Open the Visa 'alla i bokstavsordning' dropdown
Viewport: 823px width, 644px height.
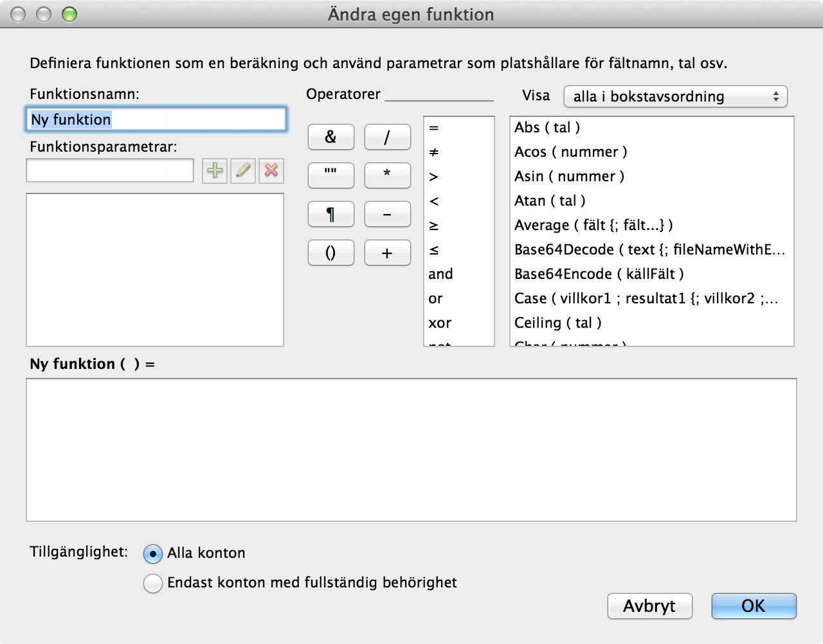tap(675, 97)
